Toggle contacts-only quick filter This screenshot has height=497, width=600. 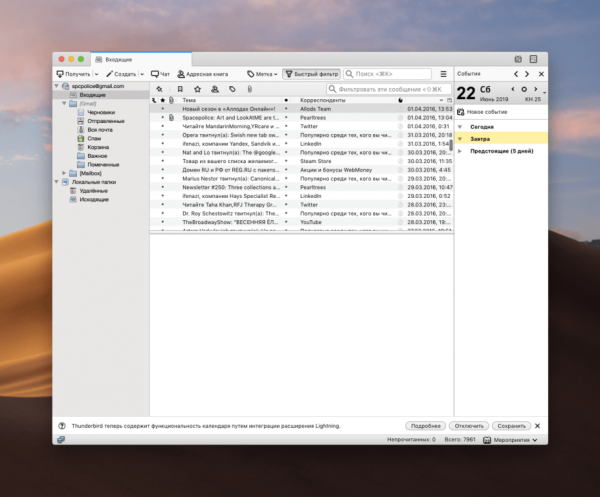click(x=215, y=89)
